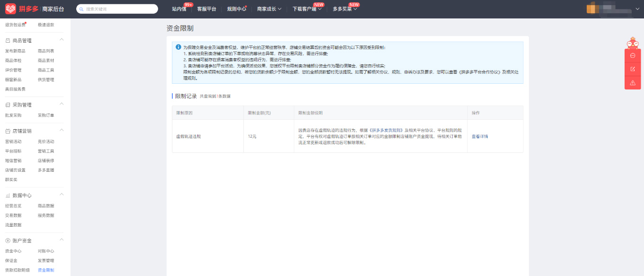Open the chat bubble floating icon
This screenshot has height=276, width=644.
tap(633, 55)
